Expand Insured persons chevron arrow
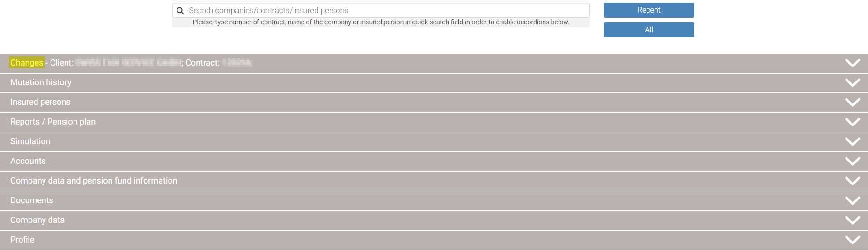This screenshot has height=250, width=868. pyautogui.click(x=852, y=102)
